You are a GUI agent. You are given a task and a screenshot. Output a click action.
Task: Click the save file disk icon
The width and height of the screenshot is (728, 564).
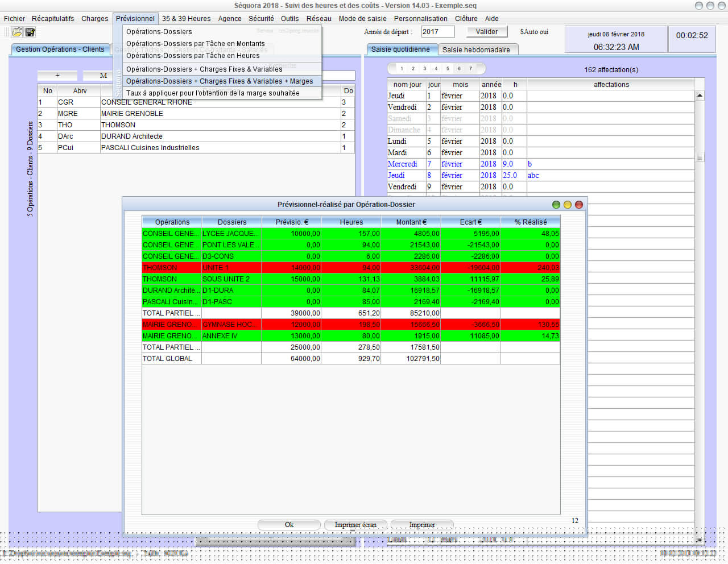pyautogui.click(x=30, y=32)
